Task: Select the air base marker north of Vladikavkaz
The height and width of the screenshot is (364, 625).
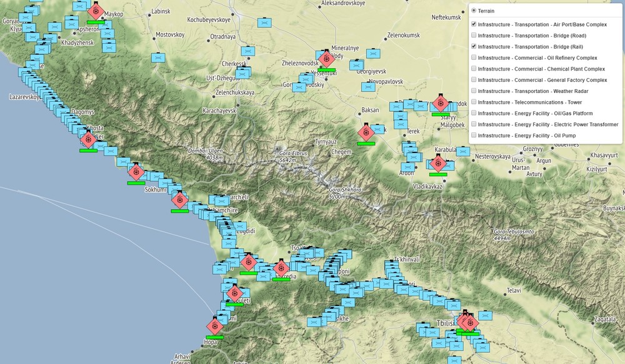Action: coord(438,164)
